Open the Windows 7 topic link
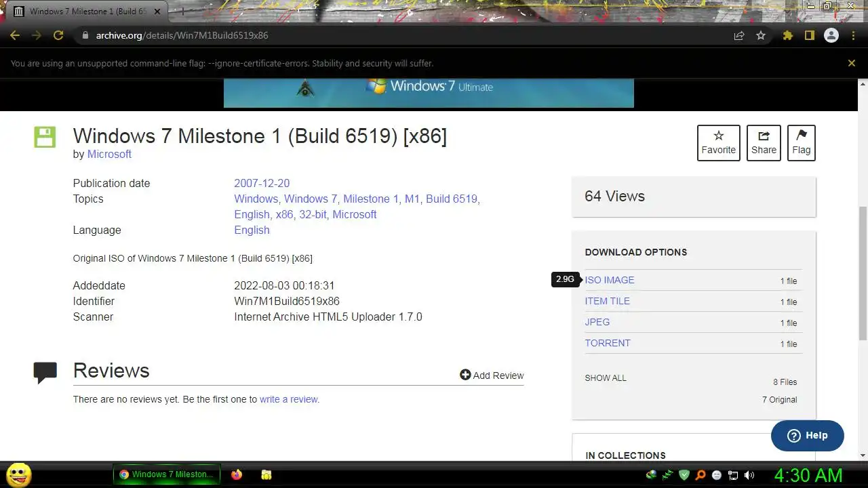Screen dimensions: 868x488 [x=311, y=199]
